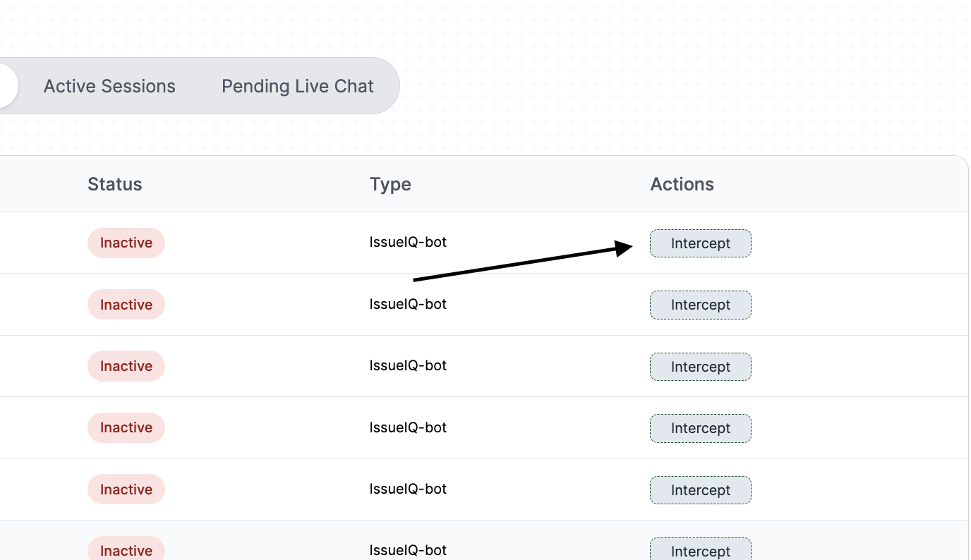
Task: Click IssueIQ-bot type in the second row
Action: point(408,304)
